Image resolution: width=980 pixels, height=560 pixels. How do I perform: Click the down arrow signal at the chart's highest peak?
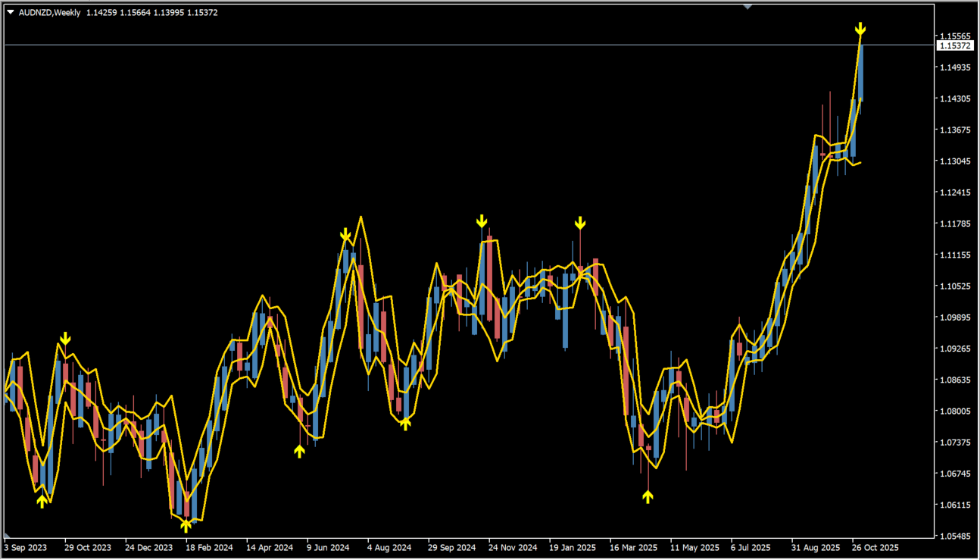pyautogui.click(x=860, y=30)
